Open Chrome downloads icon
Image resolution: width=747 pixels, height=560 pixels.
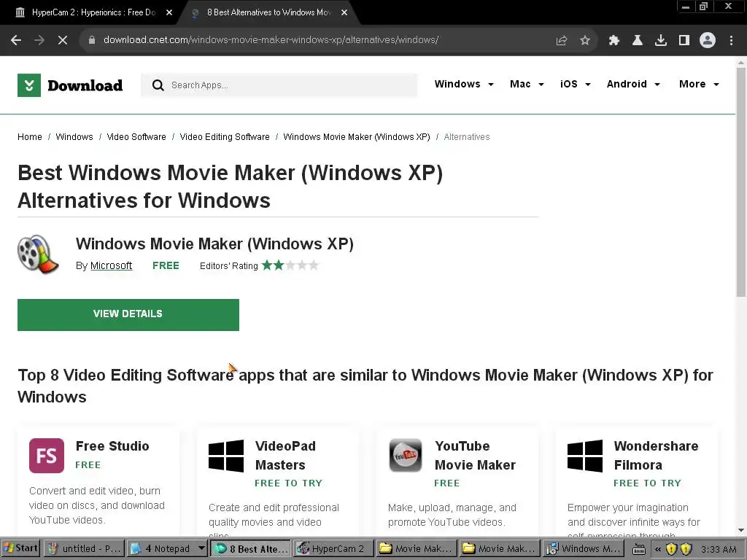point(661,41)
